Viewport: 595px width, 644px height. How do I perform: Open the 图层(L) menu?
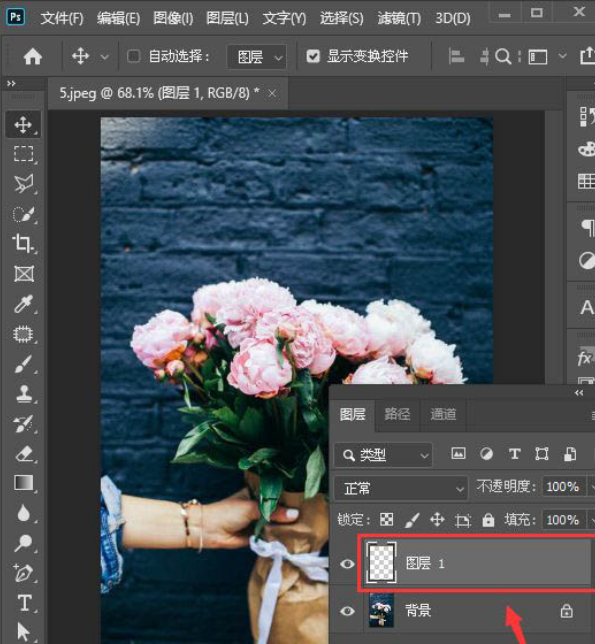coord(227,18)
